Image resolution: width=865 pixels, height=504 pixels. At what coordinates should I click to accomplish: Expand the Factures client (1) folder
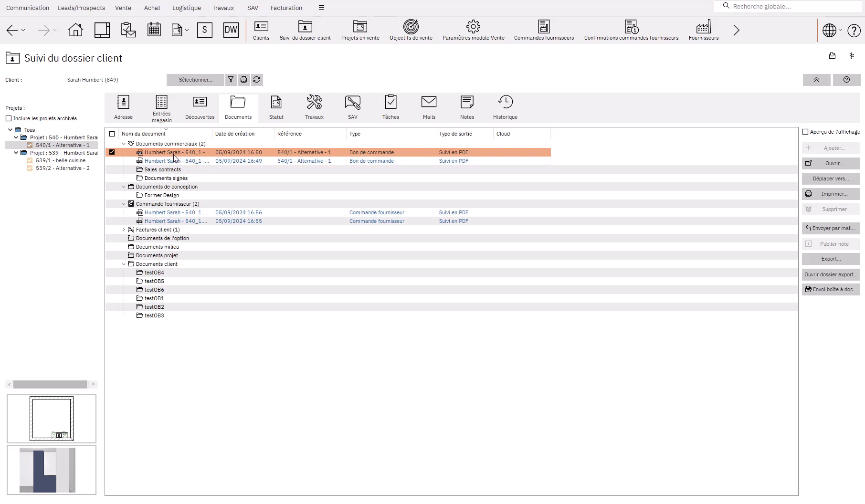pos(124,230)
